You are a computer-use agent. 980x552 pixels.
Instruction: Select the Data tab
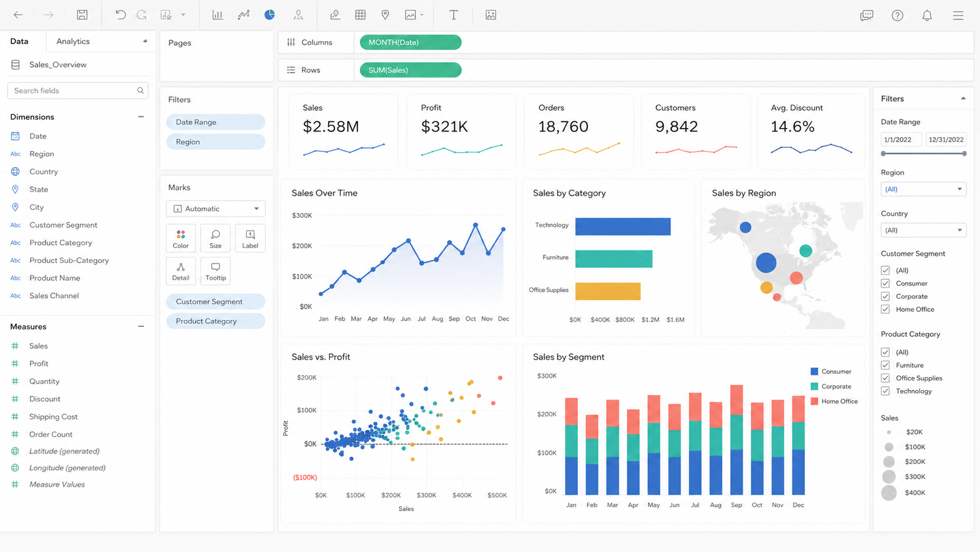[19, 41]
